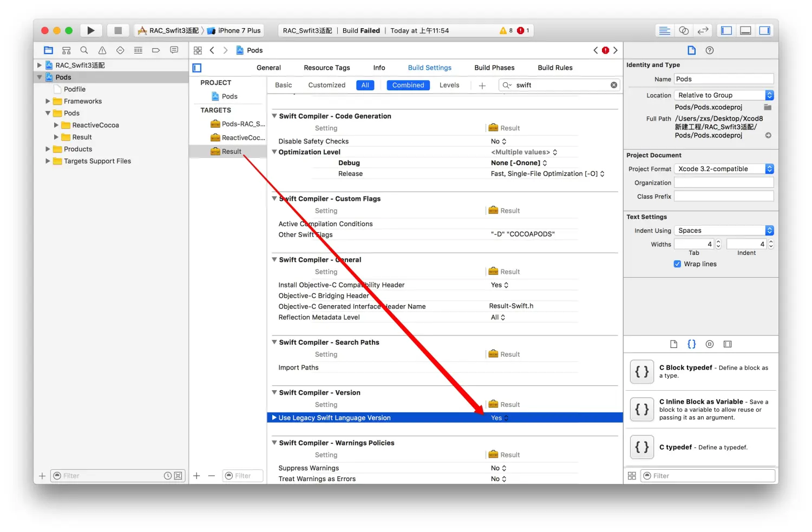Show the Debug navigator
This screenshot has height=532, width=812.
[138, 50]
